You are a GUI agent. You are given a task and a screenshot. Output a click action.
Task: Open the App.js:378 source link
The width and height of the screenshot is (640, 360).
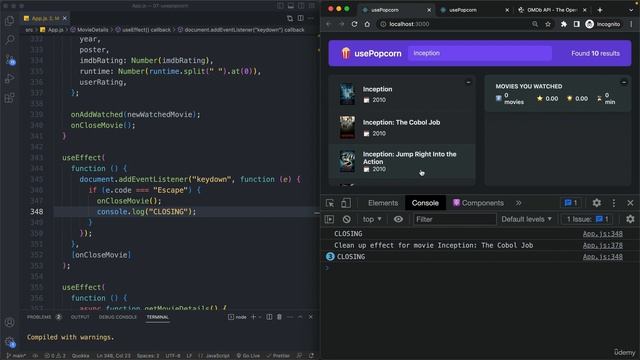(602, 245)
